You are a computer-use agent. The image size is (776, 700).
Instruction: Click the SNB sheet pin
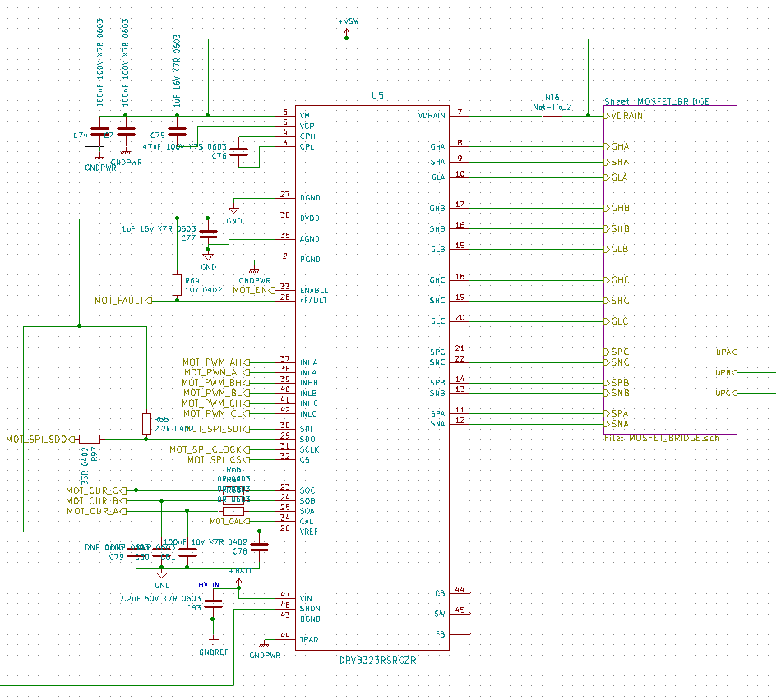click(x=617, y=394)
